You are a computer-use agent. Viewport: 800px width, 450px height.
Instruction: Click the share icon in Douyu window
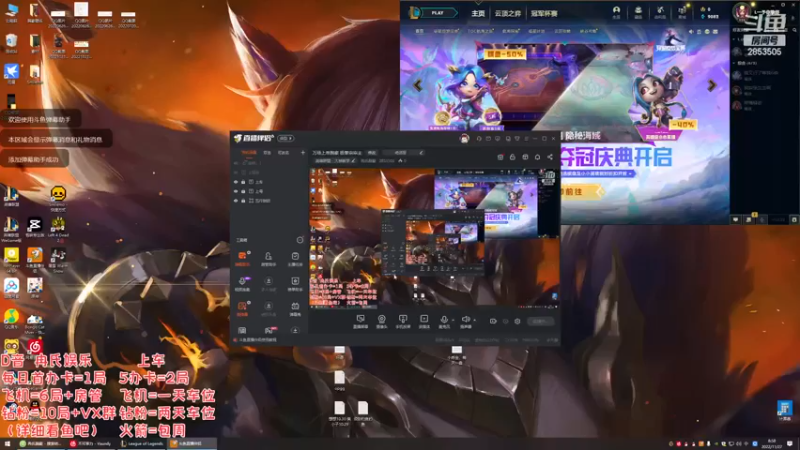[549, 157]
